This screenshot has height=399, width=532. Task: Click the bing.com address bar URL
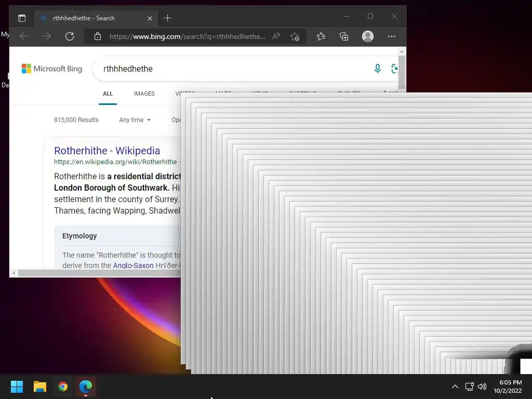tap(187, 36)
